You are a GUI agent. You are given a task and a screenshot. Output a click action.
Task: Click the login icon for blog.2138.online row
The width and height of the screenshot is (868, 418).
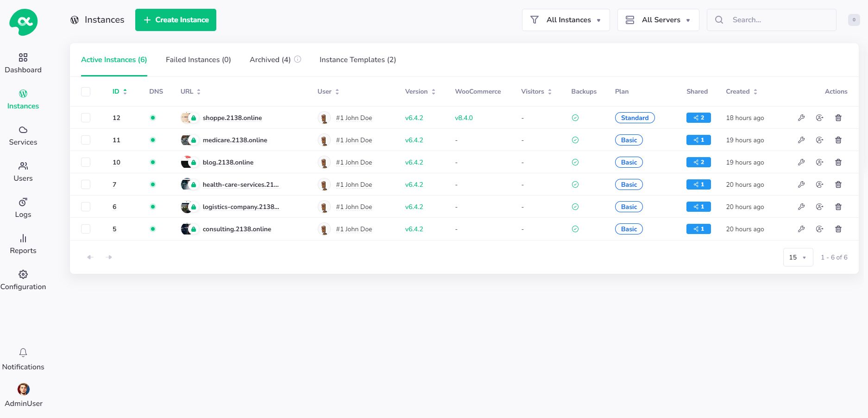point(819,162)
